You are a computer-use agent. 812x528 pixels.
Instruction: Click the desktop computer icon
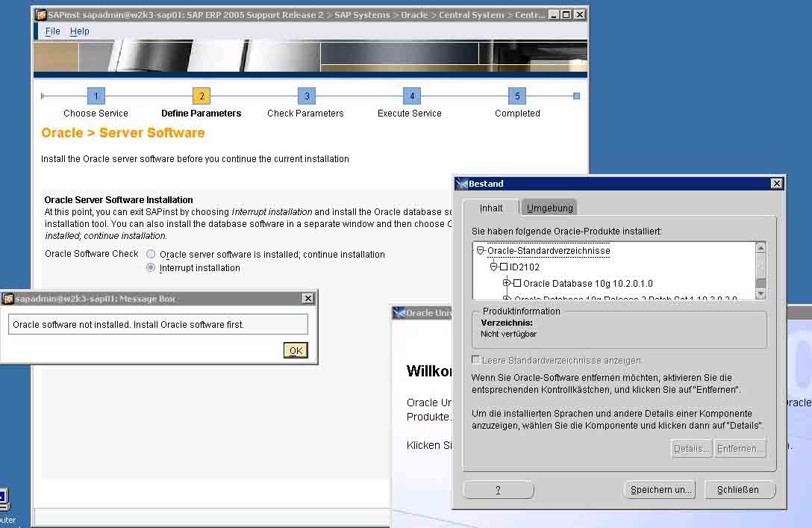(x=4, y=500)
